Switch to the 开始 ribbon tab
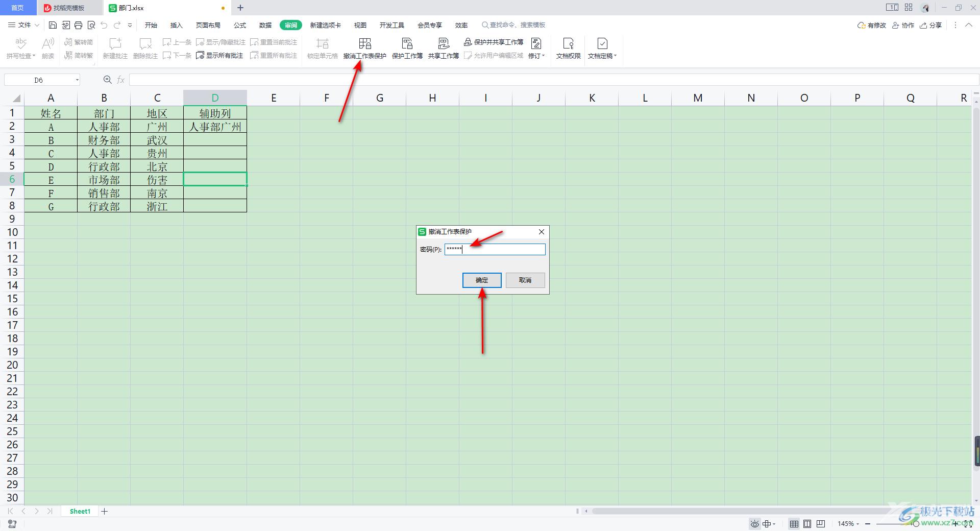 pos(151,25)
